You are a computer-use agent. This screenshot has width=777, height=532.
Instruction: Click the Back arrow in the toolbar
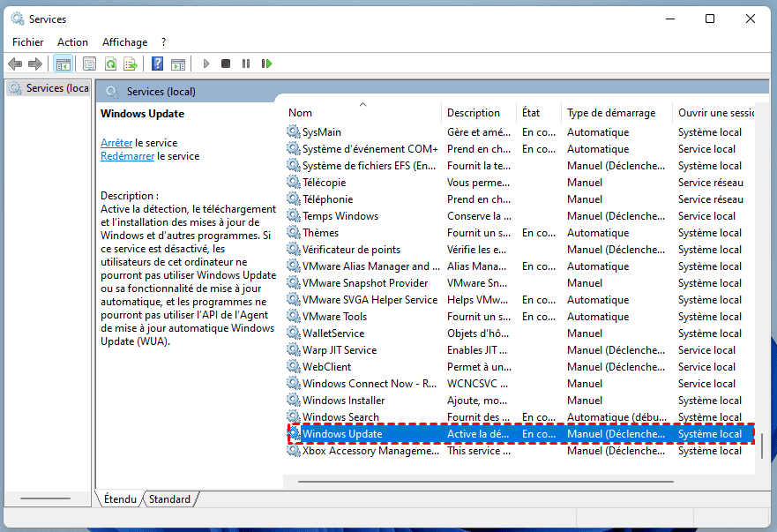(x=15, y=64)
